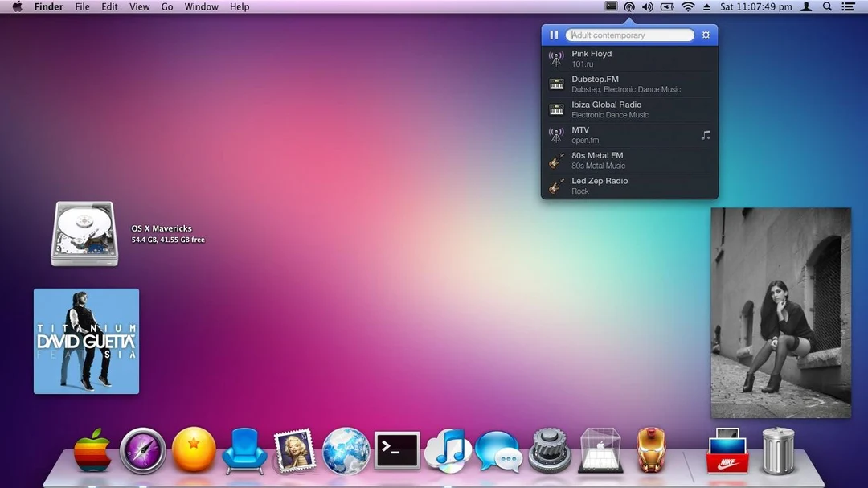Click the Iron Man icon in the Dock
Screen dimensions: 868x488
click(x=651, y=450)
